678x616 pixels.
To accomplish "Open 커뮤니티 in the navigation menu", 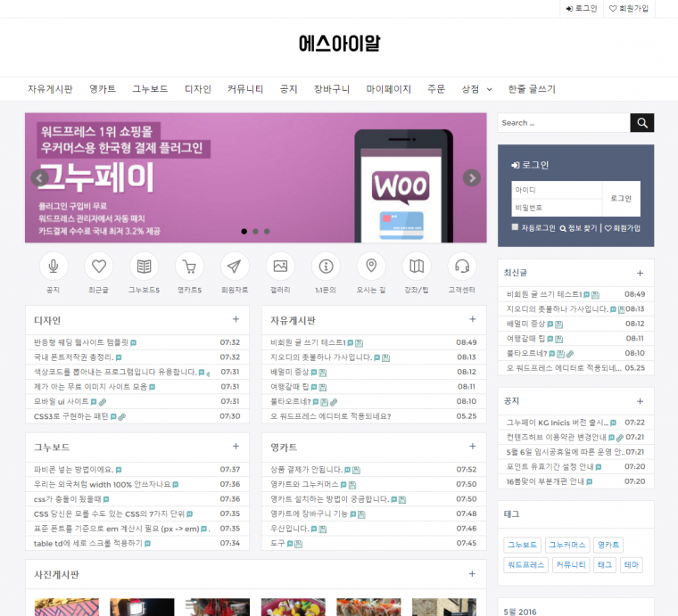I will (x=245, y=89).
